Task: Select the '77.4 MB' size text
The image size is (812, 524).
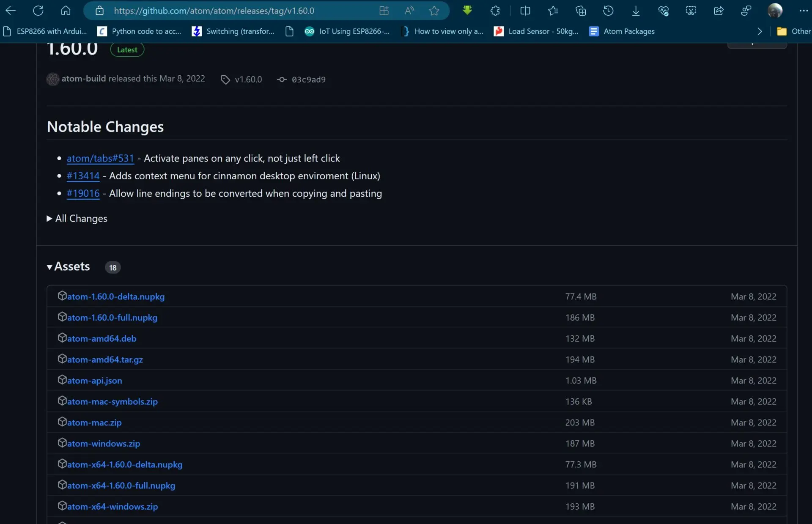Action: click(x=581, y=296)
